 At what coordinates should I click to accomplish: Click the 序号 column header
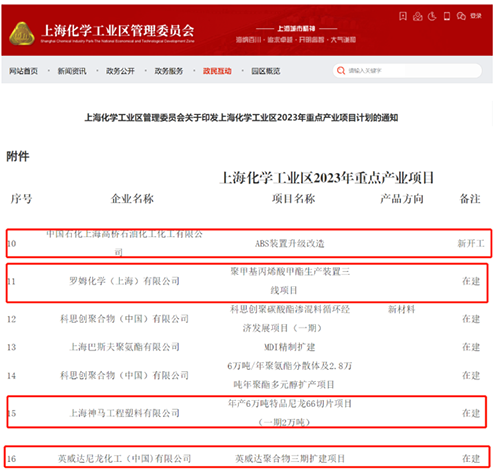coord(21,199)
